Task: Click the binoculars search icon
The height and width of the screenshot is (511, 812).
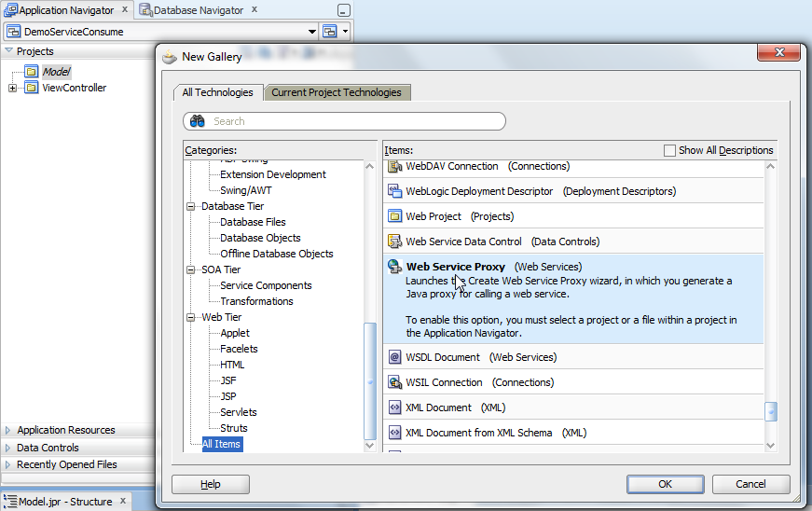Action: point(198,121)
